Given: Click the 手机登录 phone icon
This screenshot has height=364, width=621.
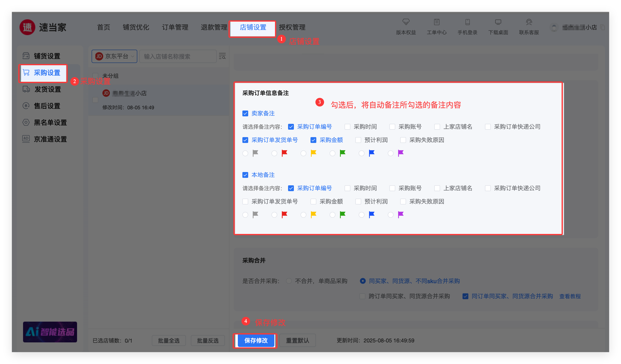Looking at the screenshot, I should point(467,22).
